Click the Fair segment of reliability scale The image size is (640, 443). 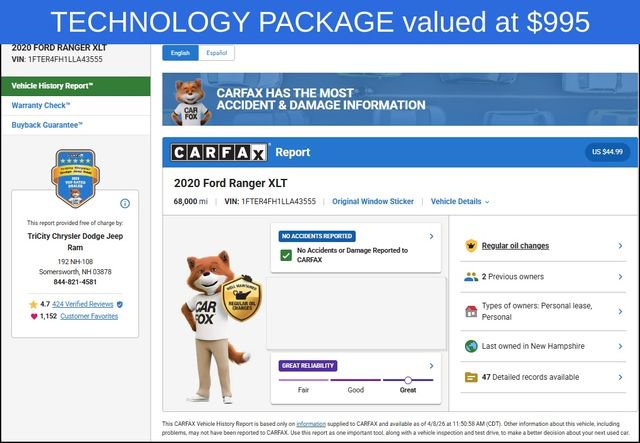click(x=303, y=380)
